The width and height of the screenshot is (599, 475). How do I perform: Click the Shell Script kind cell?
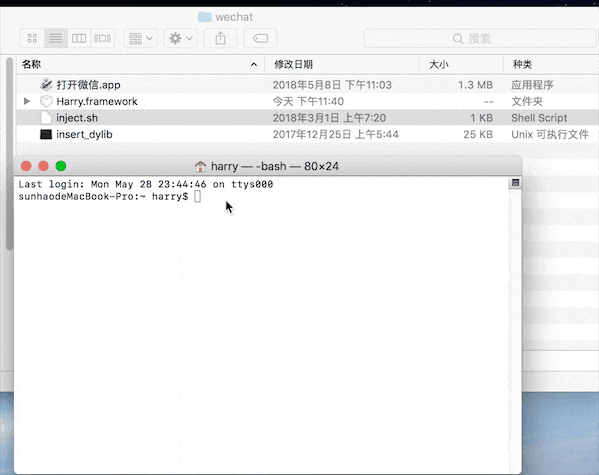coord(539,118)
